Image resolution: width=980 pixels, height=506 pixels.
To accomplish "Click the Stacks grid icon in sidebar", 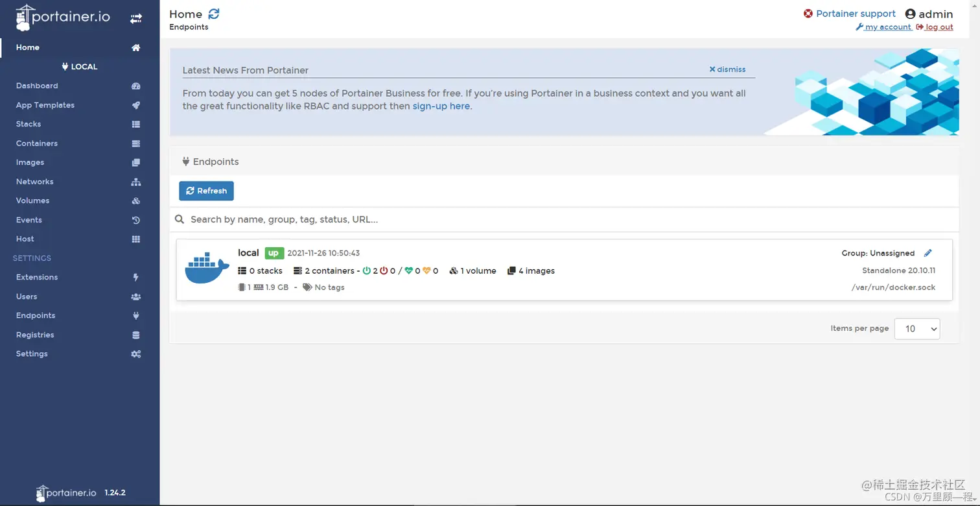I will 135,124.
